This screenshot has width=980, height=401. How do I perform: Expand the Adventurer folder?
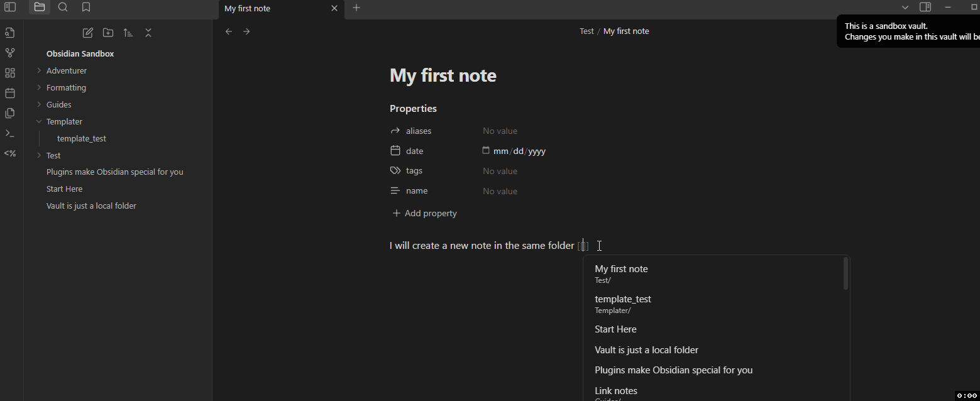pyautogui.click(x=39, y=70)
